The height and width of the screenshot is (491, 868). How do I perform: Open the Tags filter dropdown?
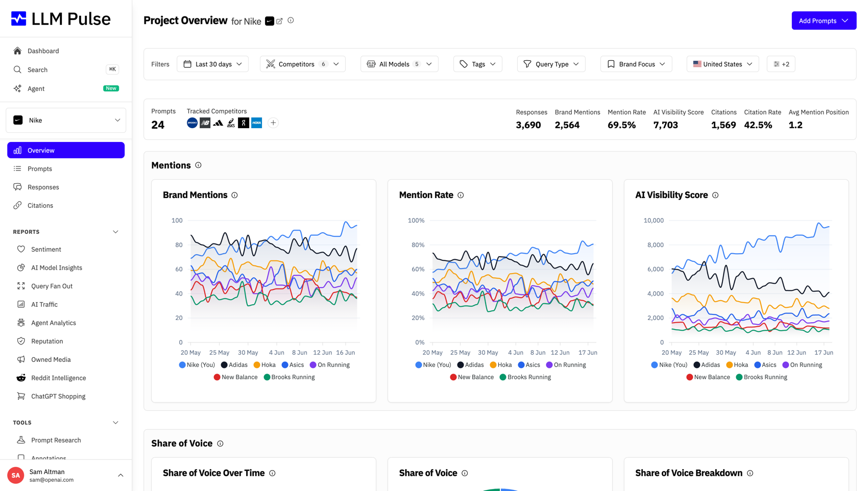coord(478,64)
